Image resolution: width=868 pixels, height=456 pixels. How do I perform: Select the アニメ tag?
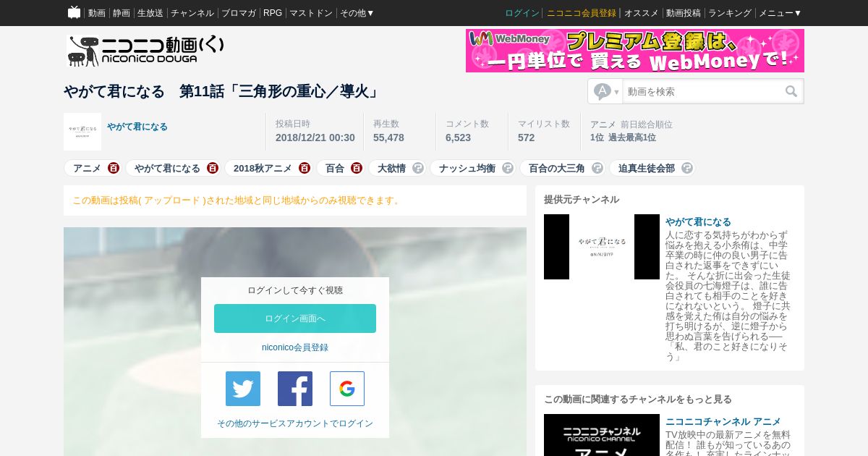87,168
